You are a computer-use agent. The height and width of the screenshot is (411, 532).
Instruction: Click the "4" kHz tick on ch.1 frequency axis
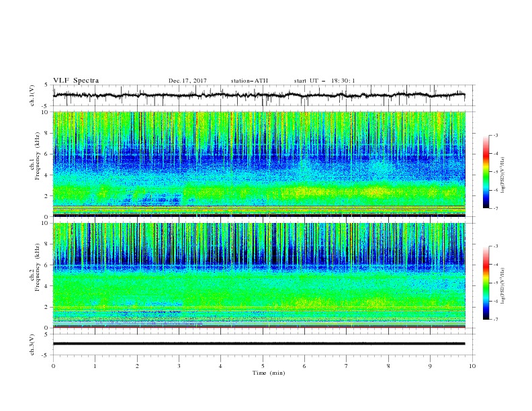(46, 175)
